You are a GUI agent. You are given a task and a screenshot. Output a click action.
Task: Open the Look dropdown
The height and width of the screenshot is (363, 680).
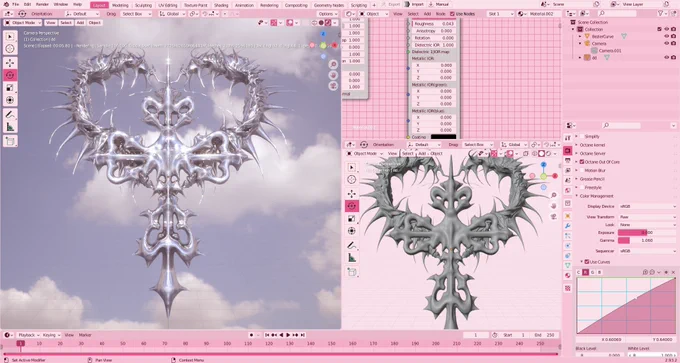click(x=647, y=225)
